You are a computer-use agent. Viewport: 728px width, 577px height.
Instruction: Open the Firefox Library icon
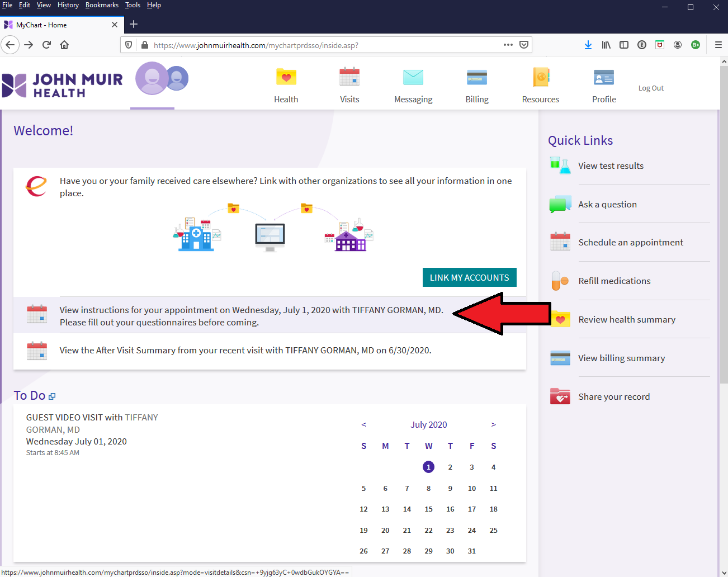click(606, 45)
